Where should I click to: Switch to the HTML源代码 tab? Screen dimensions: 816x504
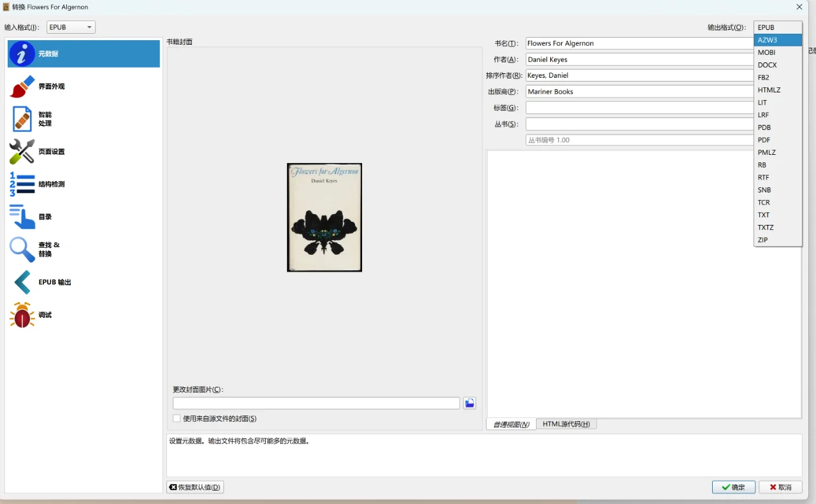[x=566, y=424]
